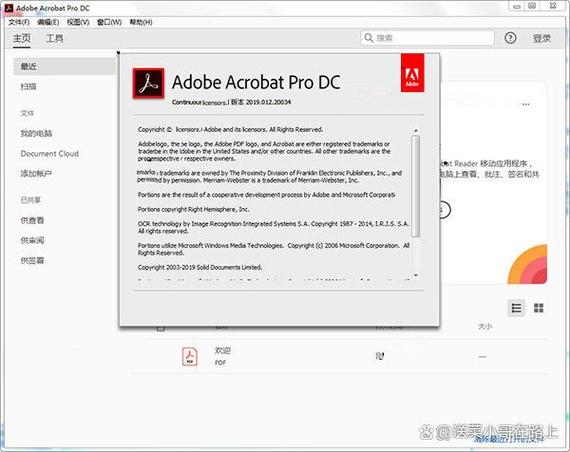570x452 pixels.
Task: Select the 欢迎 file name
Action: click(x=222, y=351)
